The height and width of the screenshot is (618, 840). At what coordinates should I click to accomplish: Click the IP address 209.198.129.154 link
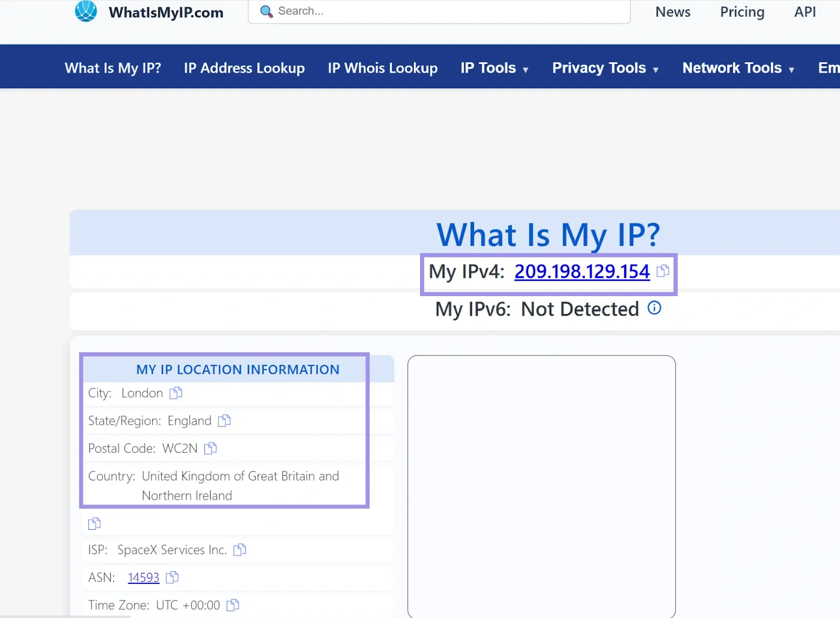(x=582, y=271)
